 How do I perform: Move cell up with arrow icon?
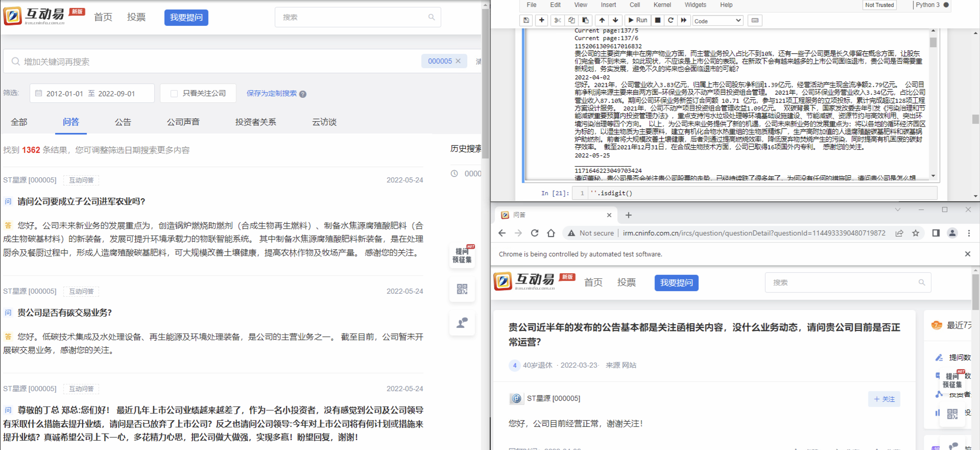[x=602, y=20]
